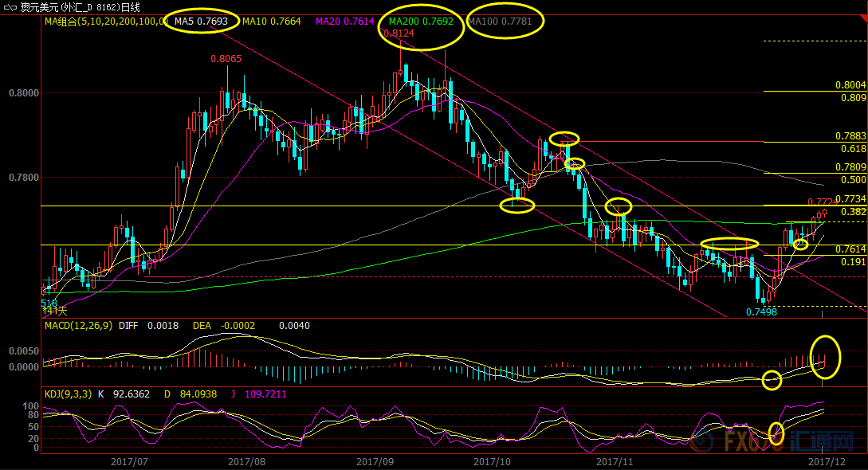This screenshot has height=470, width=868.
Task: Click the chart-switch arrow icon before the title
Action: 10,7
